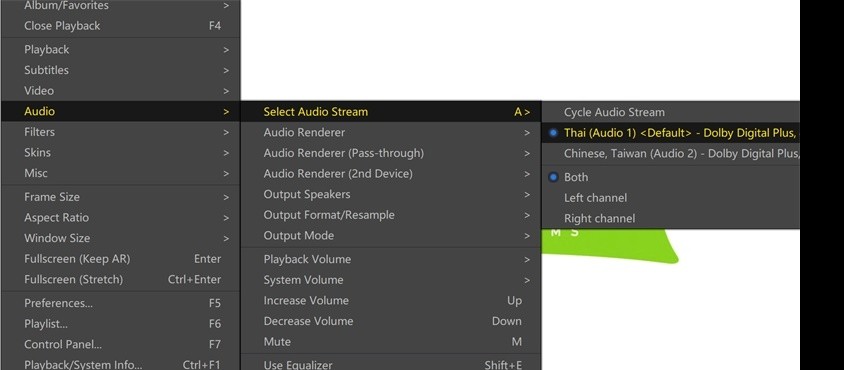Open Audio Renderer (Pass-through) submenu
The height and width of the screenshot is (370, 844).
coord(390,153)
